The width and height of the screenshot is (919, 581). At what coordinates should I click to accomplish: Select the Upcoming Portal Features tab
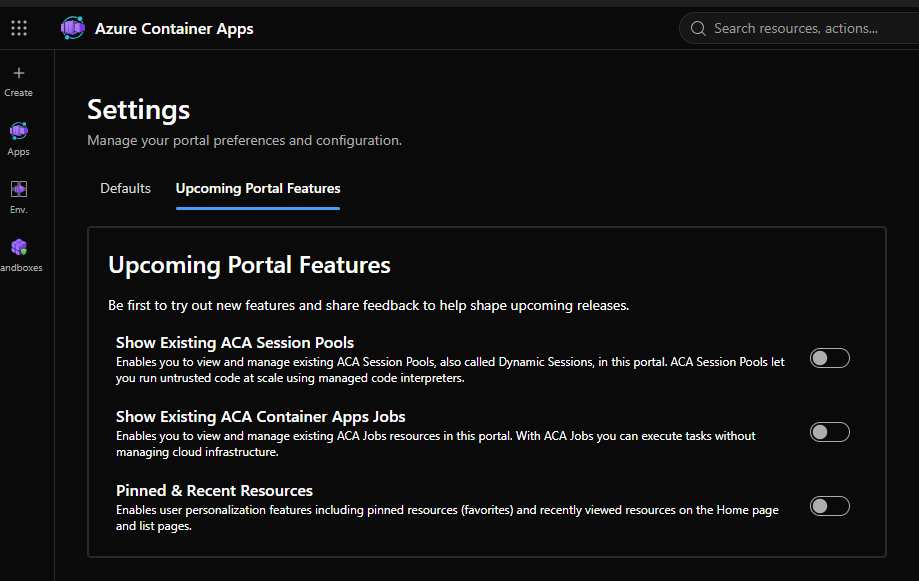(x=258, y=188)
